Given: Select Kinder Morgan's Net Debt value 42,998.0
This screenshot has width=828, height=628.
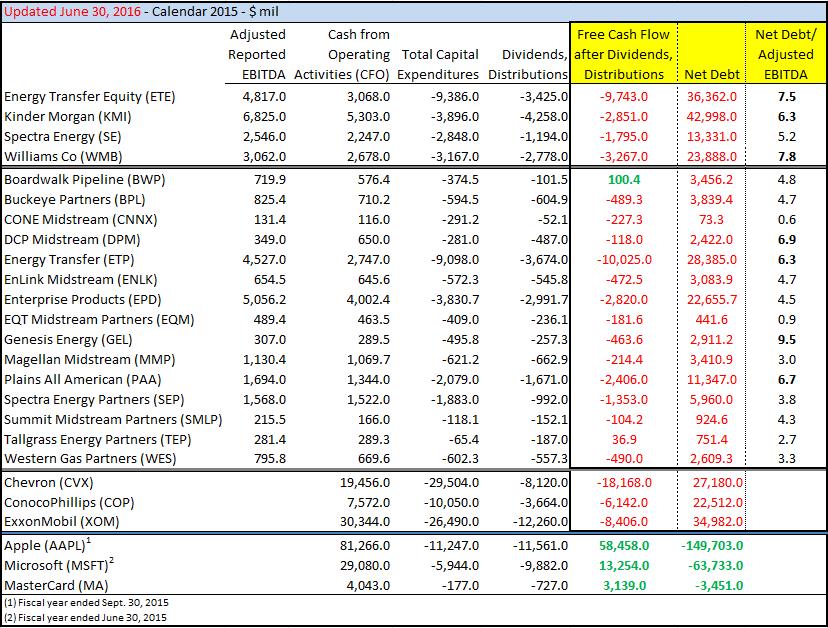Looking at the screenshot, I should (711, 117).
